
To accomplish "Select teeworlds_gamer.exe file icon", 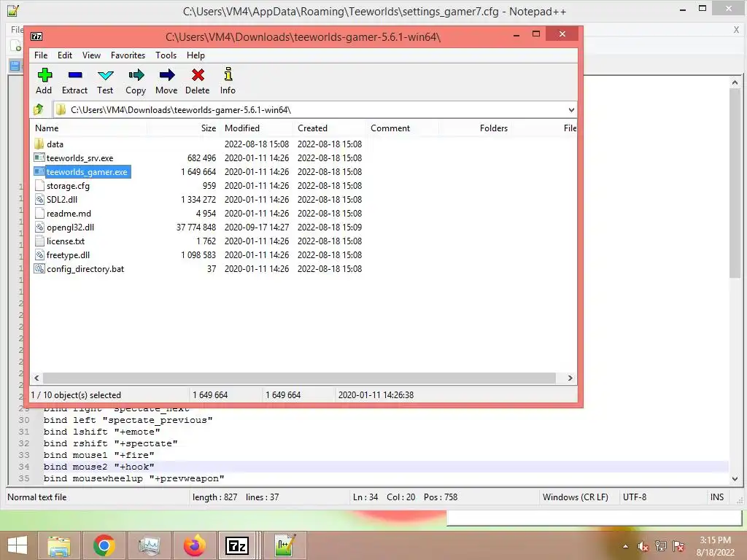I will click(x=39, y=171).
